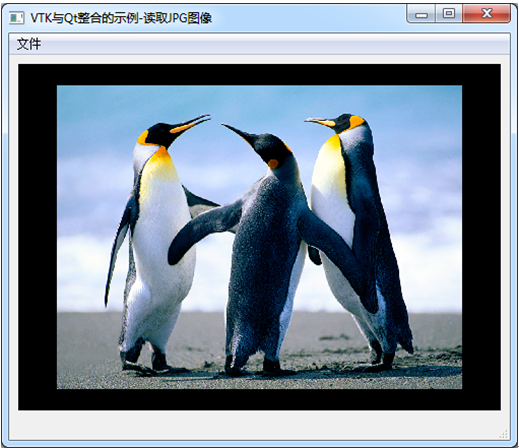Minimize the VTK Qt example window
519x448 pixels.
pos(421,14)
